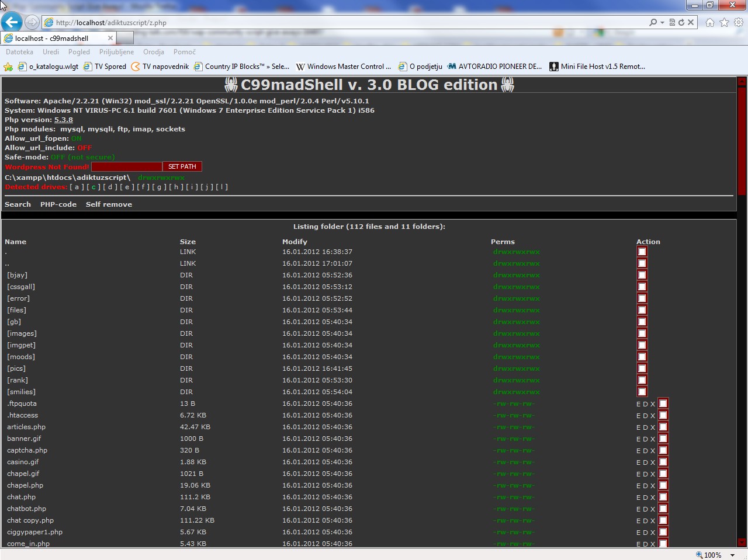Check the box beside articles.php
This screenshot has width=748, height=560.
click(x=663, y=427)
